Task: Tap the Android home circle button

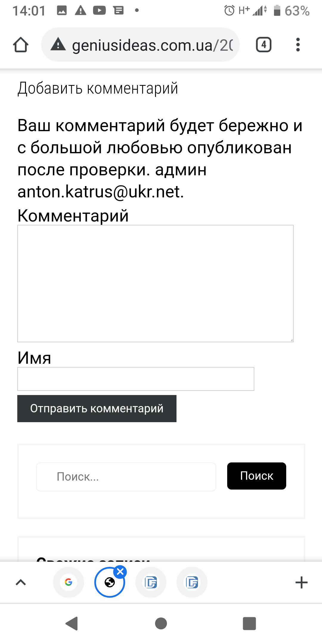Action: tap(161, 623)
